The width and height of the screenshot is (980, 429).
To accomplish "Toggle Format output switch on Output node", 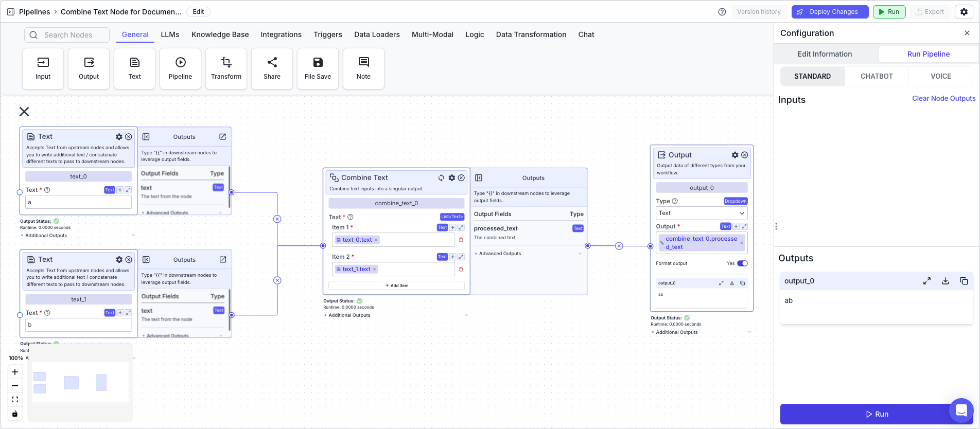I will (x=742, y=263).
